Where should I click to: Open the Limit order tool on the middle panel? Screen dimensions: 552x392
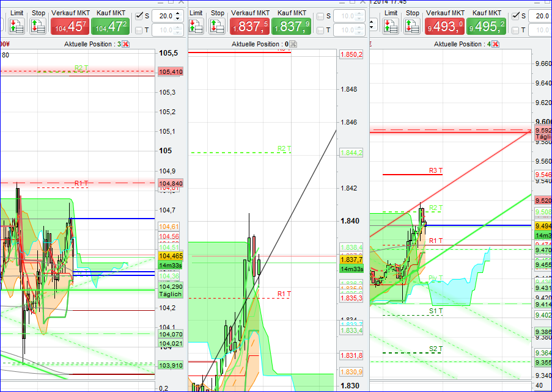[194, 26]
